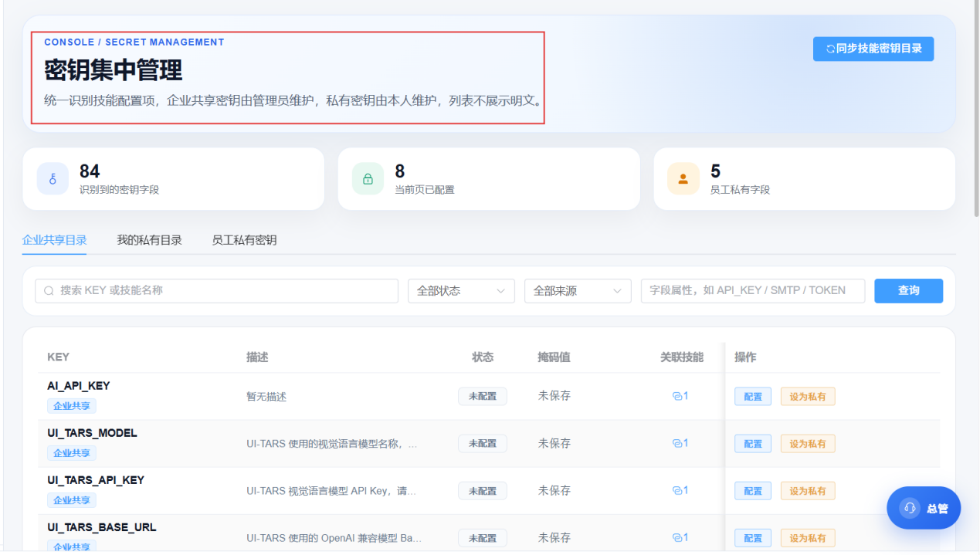
Task: Click the green lock icon on configured card
Action: [368, 179]
